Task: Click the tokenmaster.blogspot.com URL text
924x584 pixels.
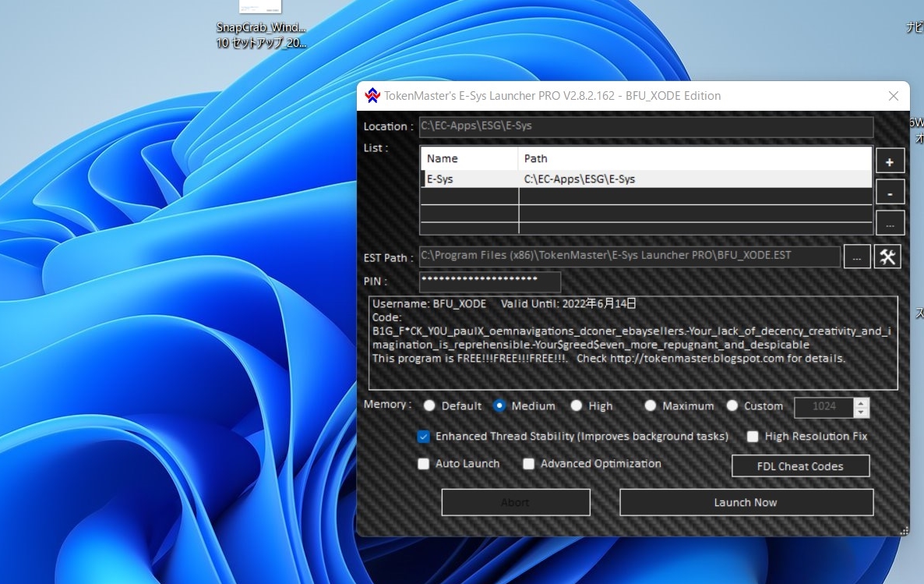Action: pos(697,358)
